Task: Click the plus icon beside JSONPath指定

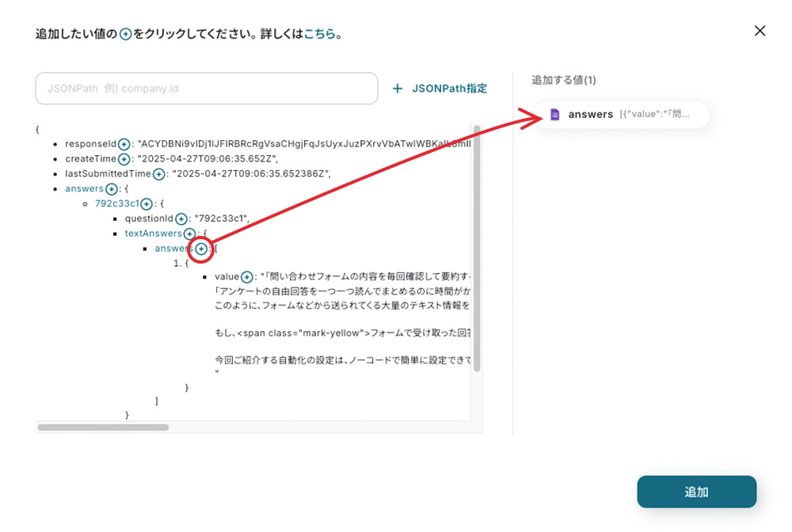Action: pyautogui.click(x=398, y=89)
